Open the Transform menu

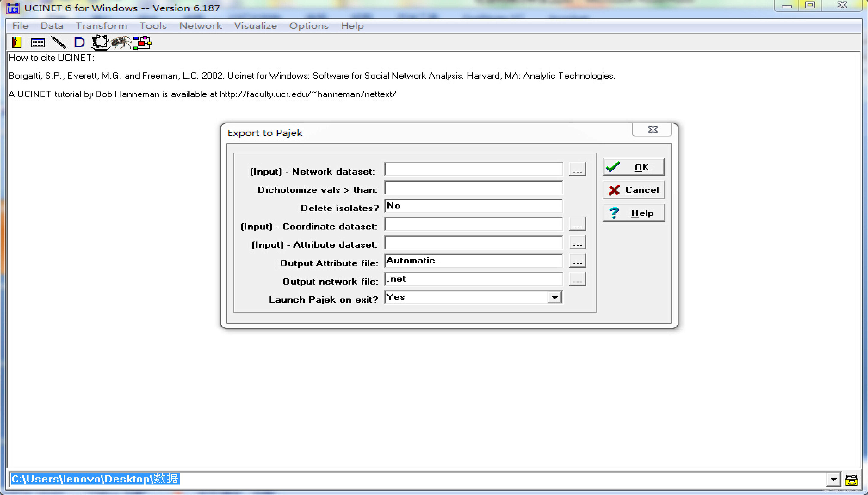click(x=101, y=26)
